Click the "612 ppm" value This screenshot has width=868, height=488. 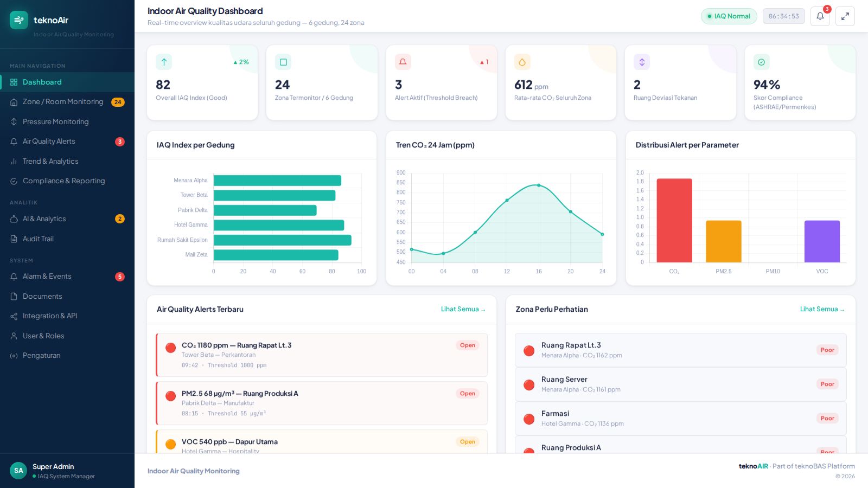tap(531, 85)
